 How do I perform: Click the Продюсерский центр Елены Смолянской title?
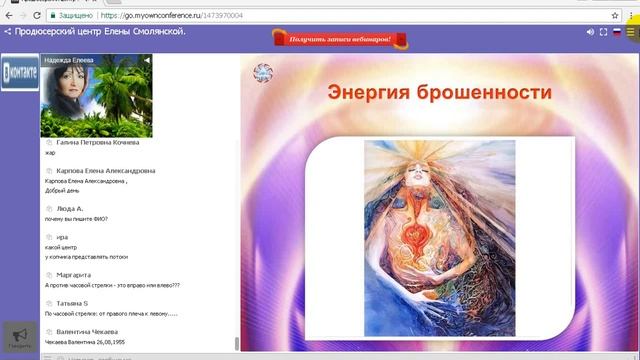100,31
